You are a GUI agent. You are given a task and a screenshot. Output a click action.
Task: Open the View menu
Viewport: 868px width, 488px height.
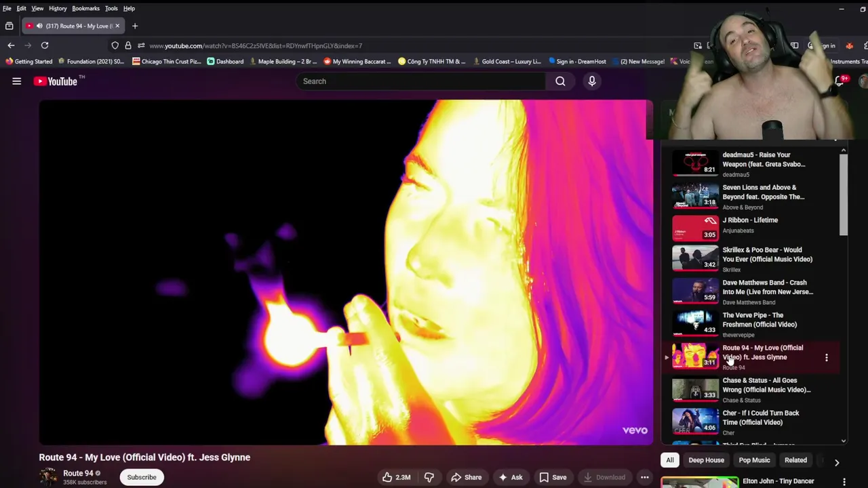point(37,8)
